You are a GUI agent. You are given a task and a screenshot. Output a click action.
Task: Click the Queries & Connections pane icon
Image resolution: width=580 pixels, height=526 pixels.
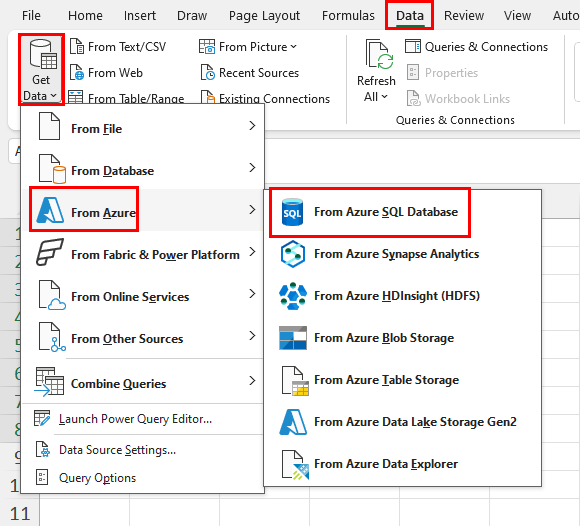[412, 47]
